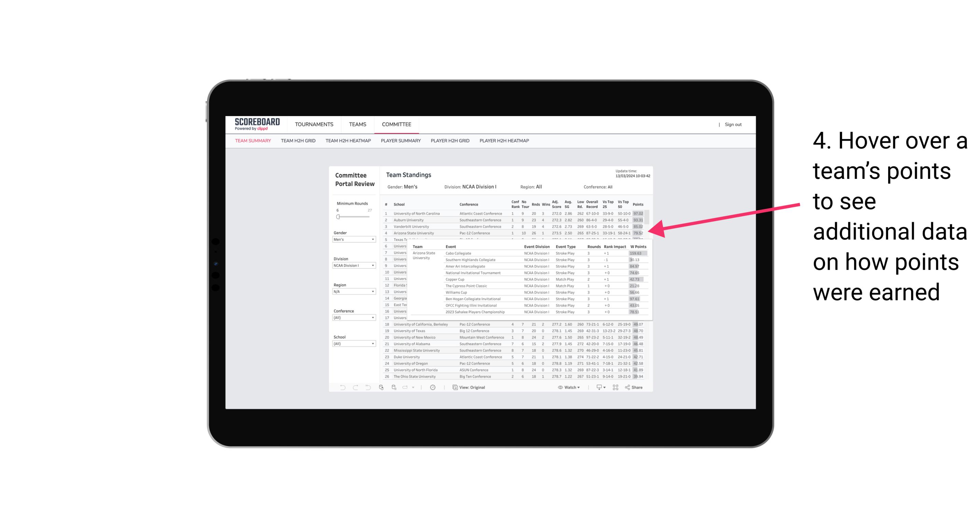The width and height of the screenshot is (980, 527).
Task: Click the download or export icon
Action: (x=598, y=387)
